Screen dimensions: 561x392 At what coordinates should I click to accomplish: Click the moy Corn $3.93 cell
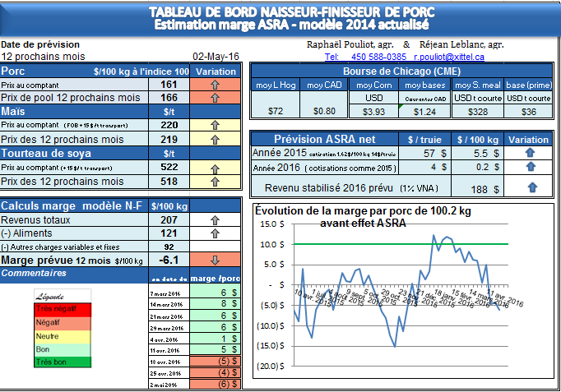coord(374,111)
